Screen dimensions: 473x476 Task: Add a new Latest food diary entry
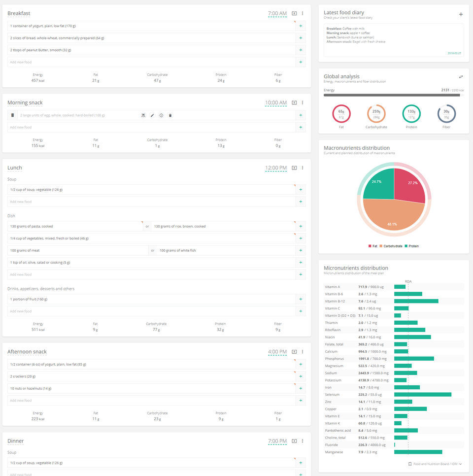pyautogui.click(x=461, y=14)
